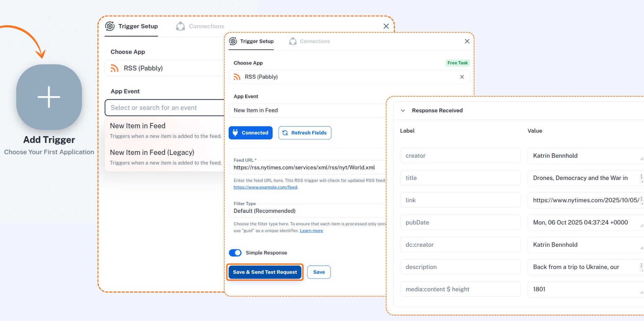
Task: Click the RSS feed icon in back panel
Action: [x=115, y=68]
